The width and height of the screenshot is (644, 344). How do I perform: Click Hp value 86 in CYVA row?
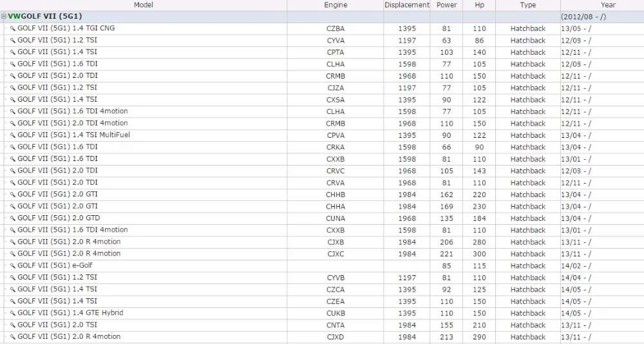[x=479, y=41]
